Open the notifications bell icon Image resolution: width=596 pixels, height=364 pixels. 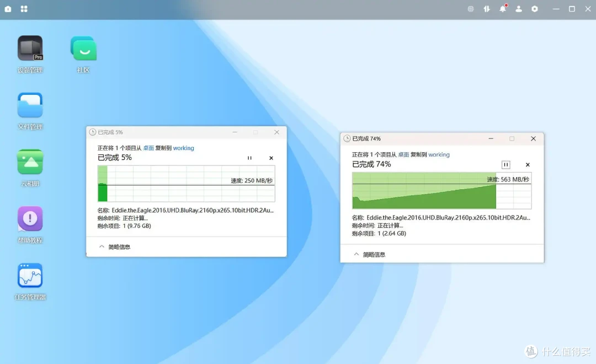[503, 8]
